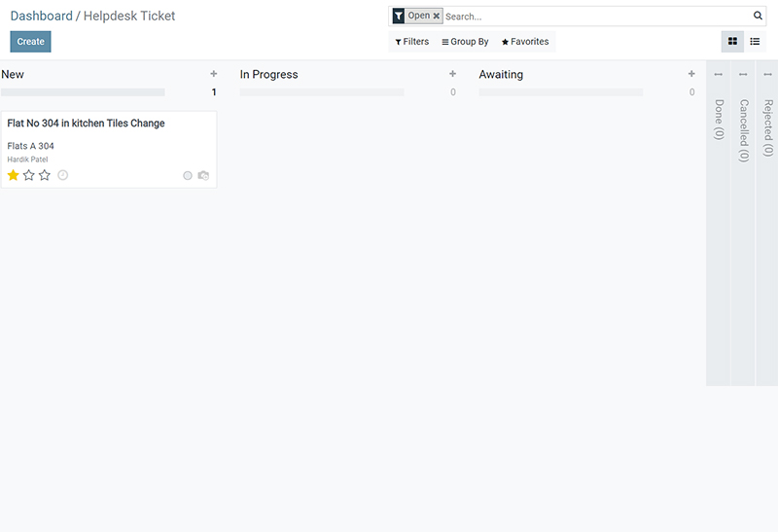778x532 pixels.
Task: Open the Favorites dropdown
Action: [525, 42]
